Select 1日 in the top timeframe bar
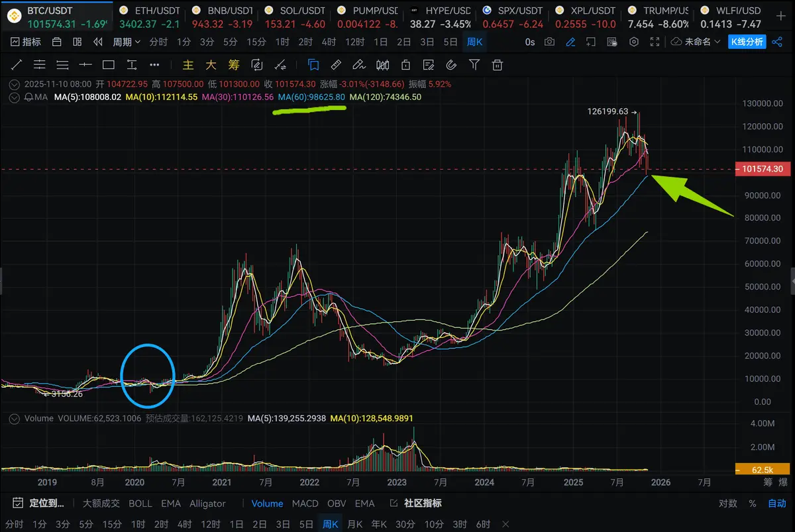This screenshot has width=795, height=532. pyautogui.click(x=381, y=42)
